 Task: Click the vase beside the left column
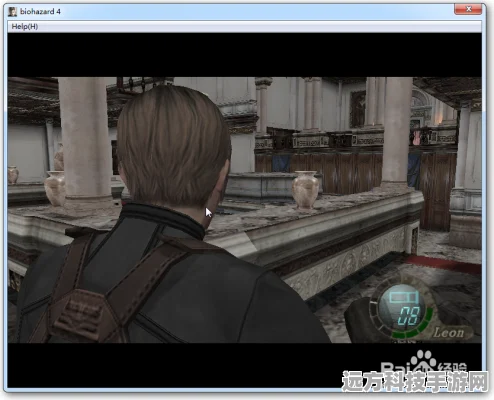55,188
